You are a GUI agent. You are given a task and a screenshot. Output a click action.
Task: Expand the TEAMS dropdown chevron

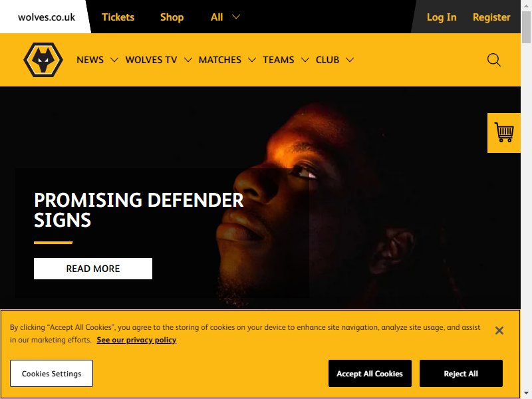click(305, 60)
